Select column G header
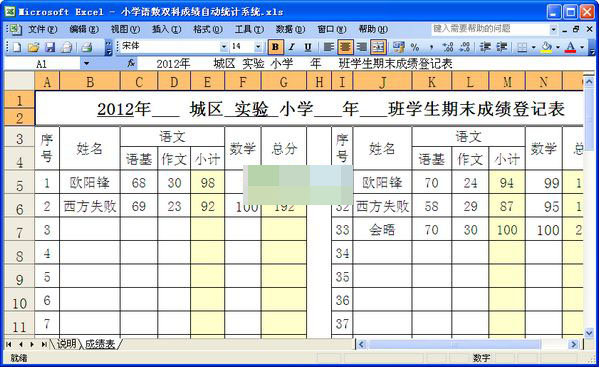This screenshot has width=599, height=367. (284, 82)
